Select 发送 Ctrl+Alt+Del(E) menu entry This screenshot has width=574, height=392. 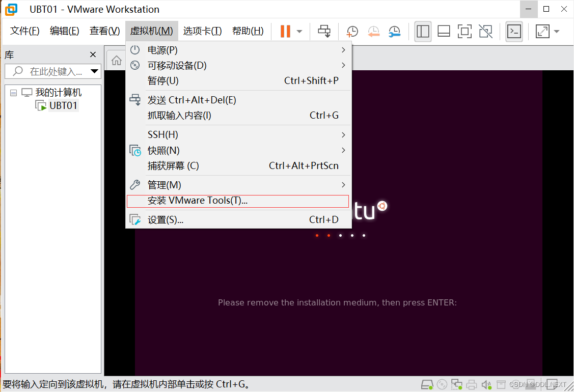click(239, 100)
